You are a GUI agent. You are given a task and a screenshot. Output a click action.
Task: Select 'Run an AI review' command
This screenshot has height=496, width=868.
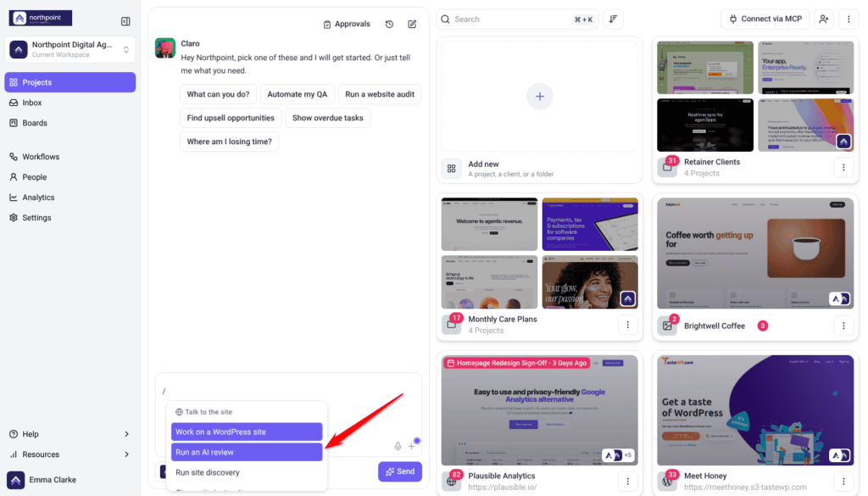coord(247,452)
